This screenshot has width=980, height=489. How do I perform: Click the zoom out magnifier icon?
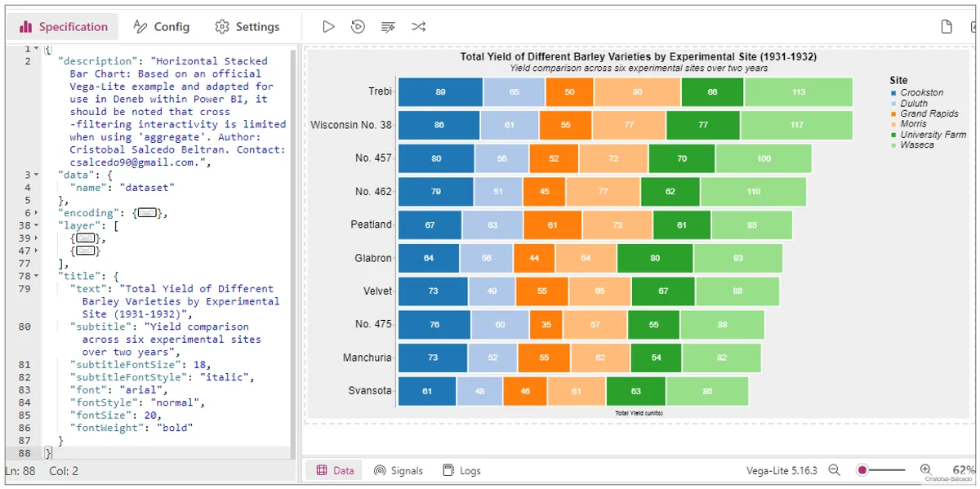[834, 470]
